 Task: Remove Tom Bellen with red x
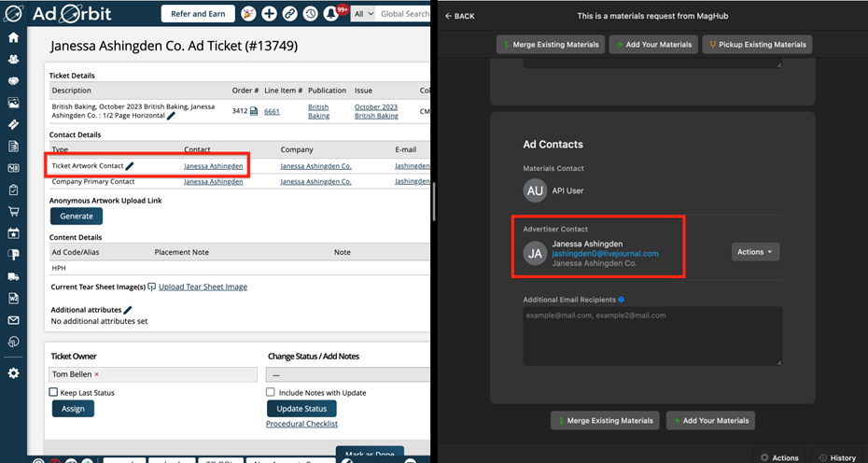[x=96, y=374]
